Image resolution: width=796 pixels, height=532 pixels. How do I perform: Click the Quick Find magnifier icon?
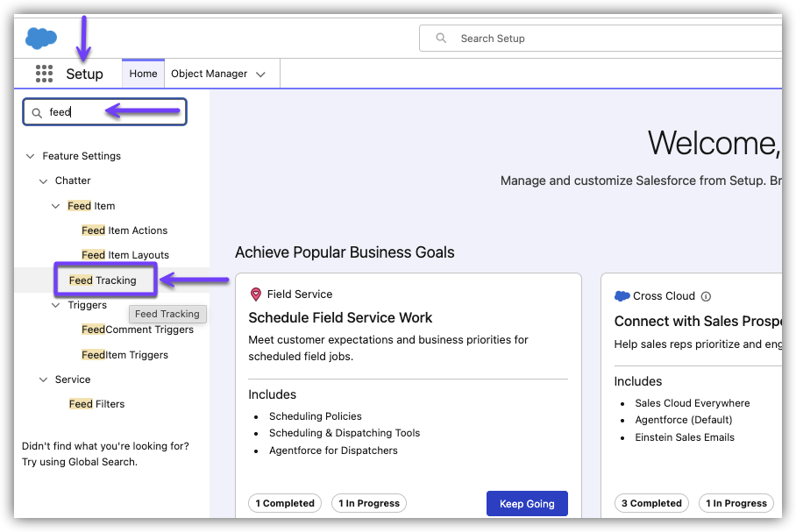point(37,112)
